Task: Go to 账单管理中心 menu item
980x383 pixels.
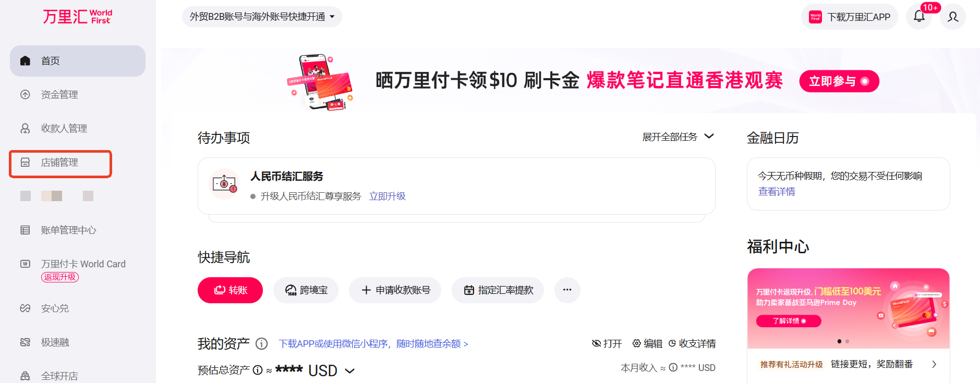Action: (68, 230)
